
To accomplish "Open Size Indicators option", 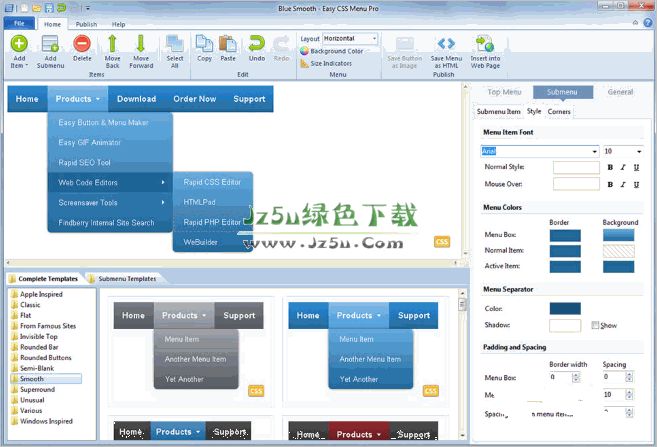I will click(326, 63).
